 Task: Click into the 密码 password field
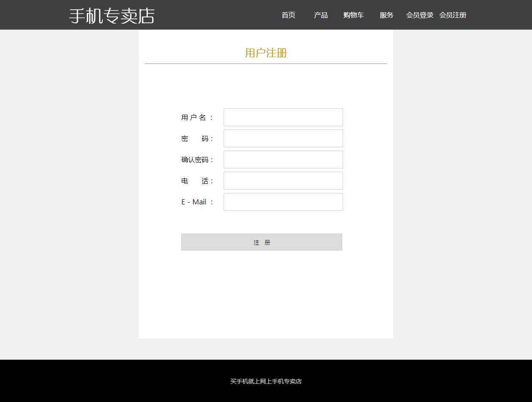coord(283,138)
